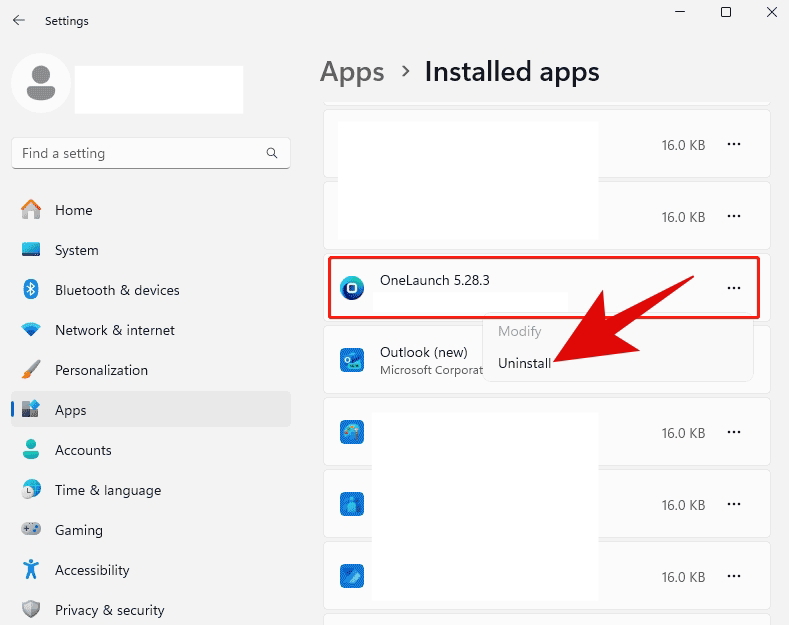Click the Apps breadcrumb link
Screen dimensions: 789x625
[x=352, y=72]
